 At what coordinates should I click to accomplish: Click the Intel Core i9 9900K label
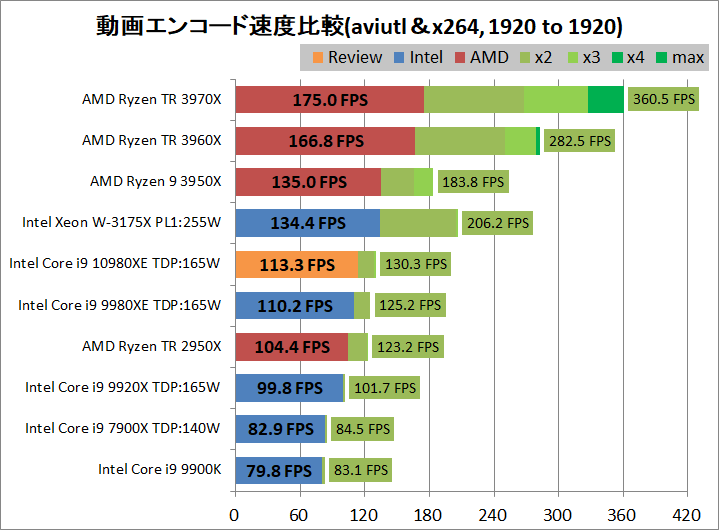[x=160, y=469]
